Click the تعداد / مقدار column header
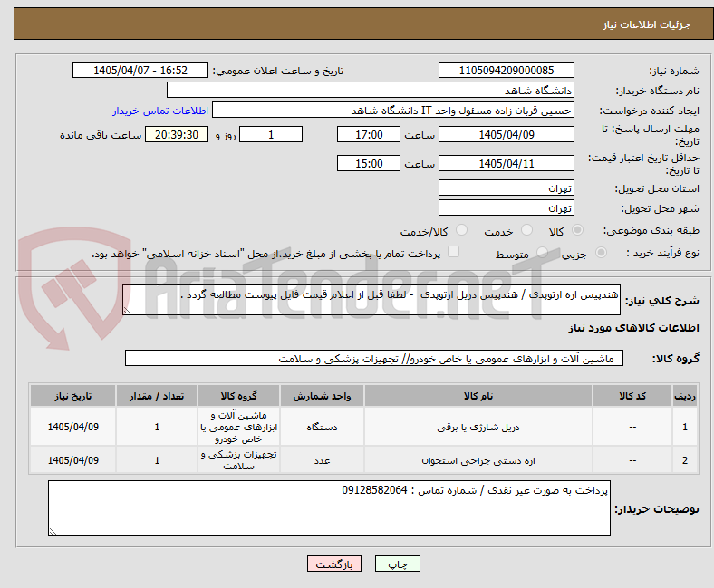Screen dimensions: 714x588 157,396
